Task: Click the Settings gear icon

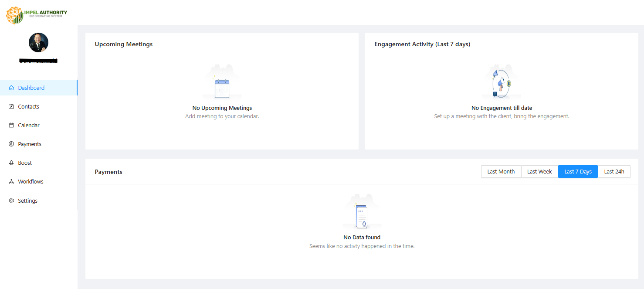Action: 11,201
